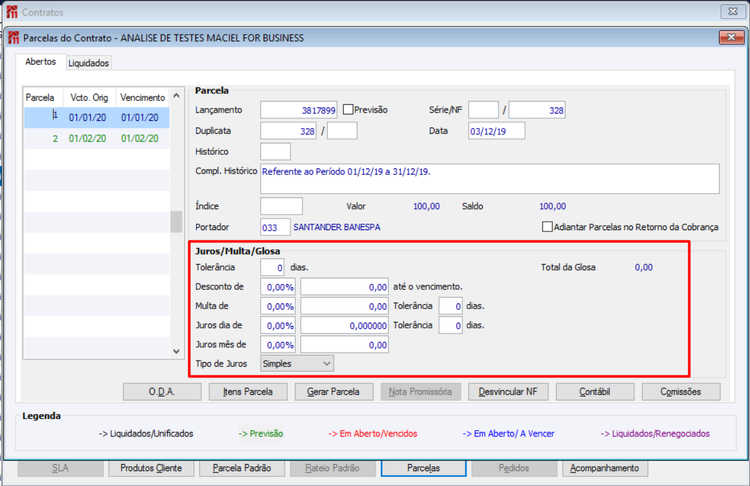The width and height of the screenshot is (750, 486).
Task: Click the Tolerância days field under Juros/Multa/Glosa
Action: [x=273, y=267]
